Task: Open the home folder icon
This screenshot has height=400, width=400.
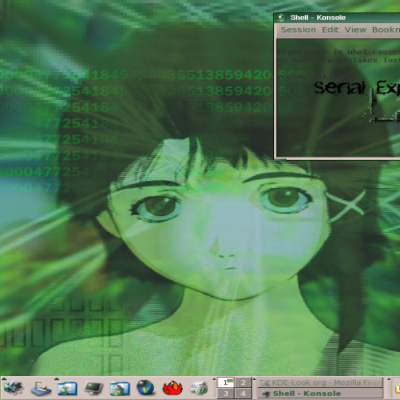Action: 120,389
